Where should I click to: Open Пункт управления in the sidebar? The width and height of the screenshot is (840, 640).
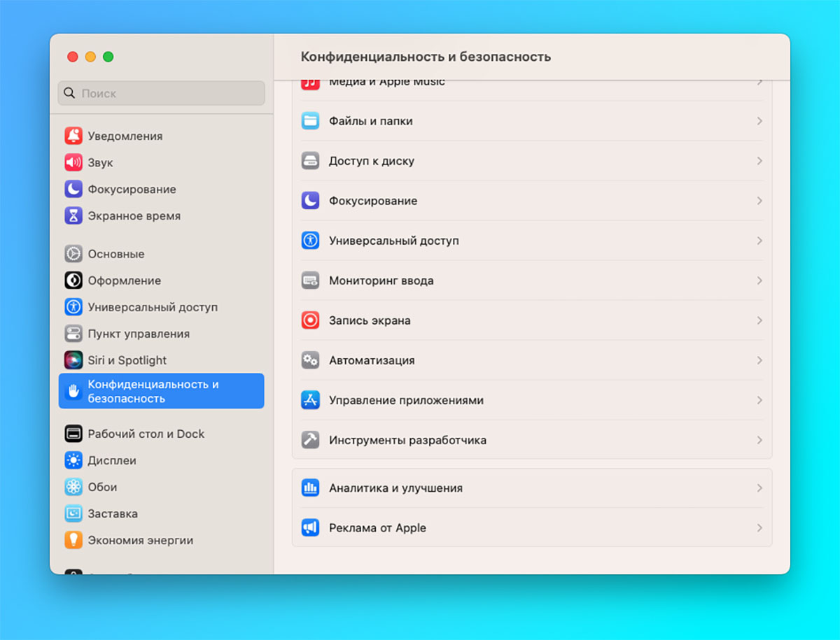(138, 334)
